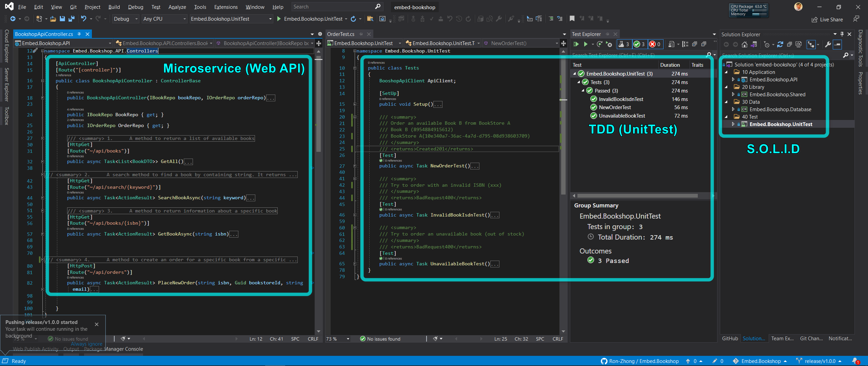This screenshot has height=366, width=868.
Task: Open Solution Explorer Properties wrench icon
Action: tap(828, 44)
